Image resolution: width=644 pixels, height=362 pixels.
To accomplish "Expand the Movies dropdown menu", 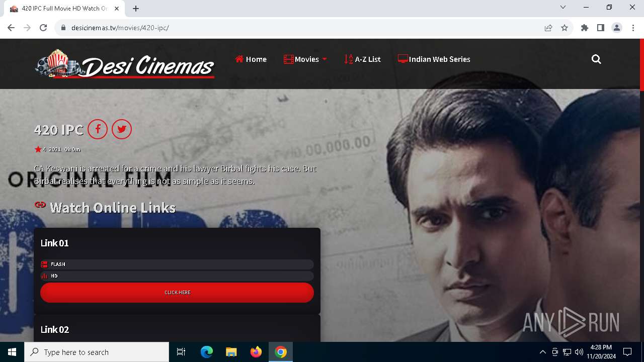I will (305, 59).
